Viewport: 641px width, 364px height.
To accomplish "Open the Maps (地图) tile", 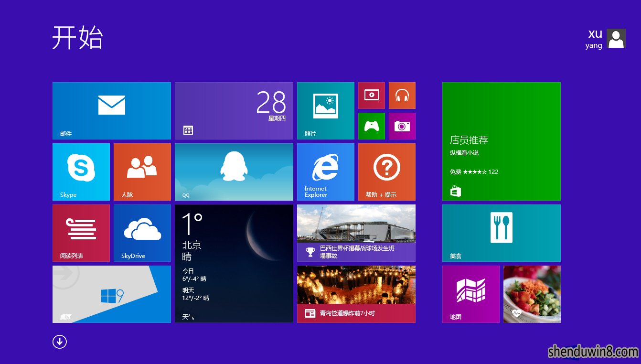I will coord(471,294).
